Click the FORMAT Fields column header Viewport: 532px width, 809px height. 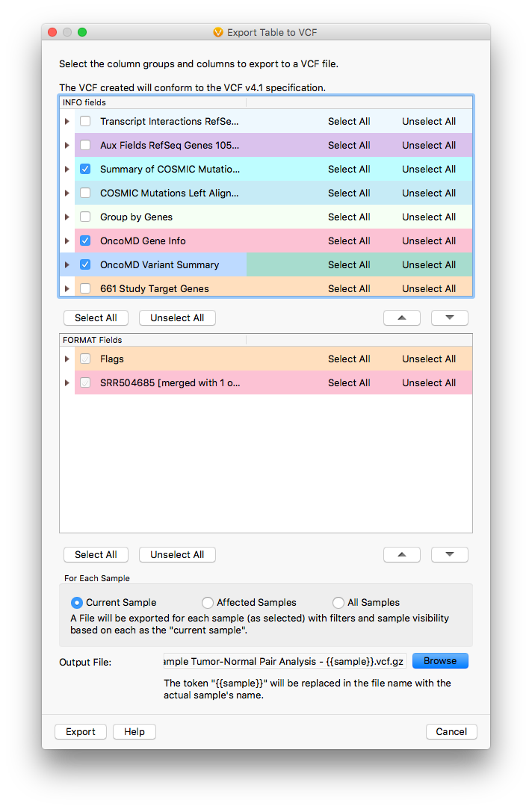tap(152, 340)
